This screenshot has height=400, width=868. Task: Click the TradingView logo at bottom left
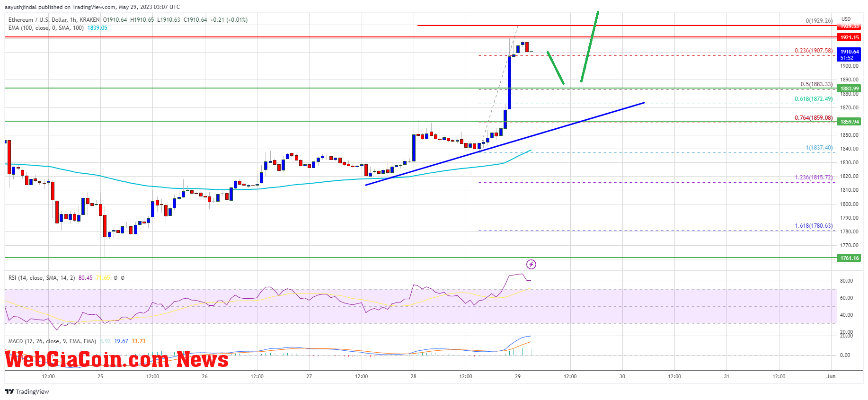27,391
